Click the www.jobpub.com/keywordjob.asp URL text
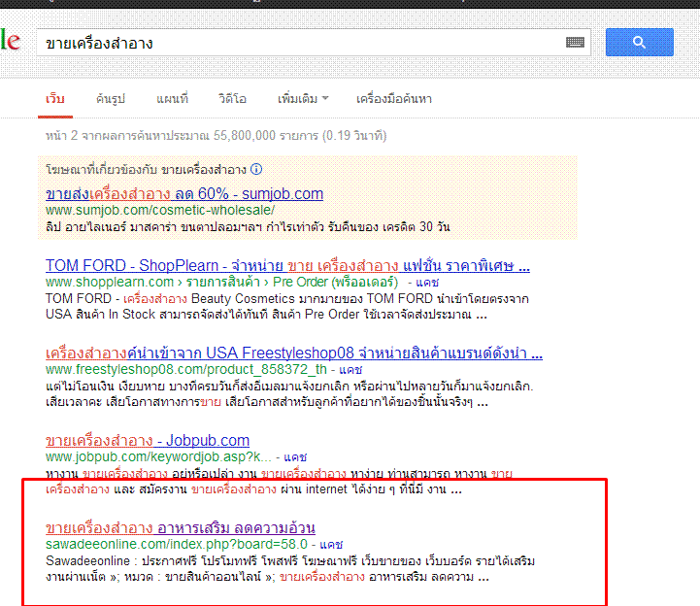The image size is (700, 606). click(158, 457)
